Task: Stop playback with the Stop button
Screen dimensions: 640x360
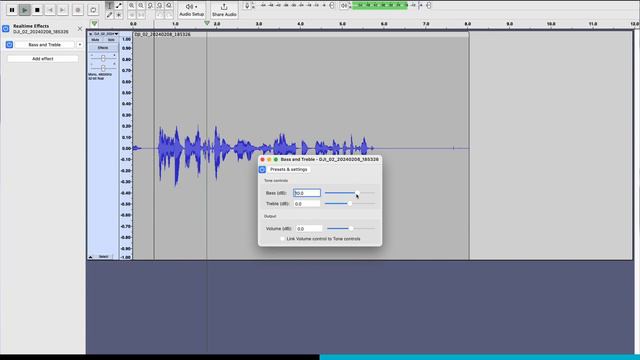Action: click(x=37, y=10)
